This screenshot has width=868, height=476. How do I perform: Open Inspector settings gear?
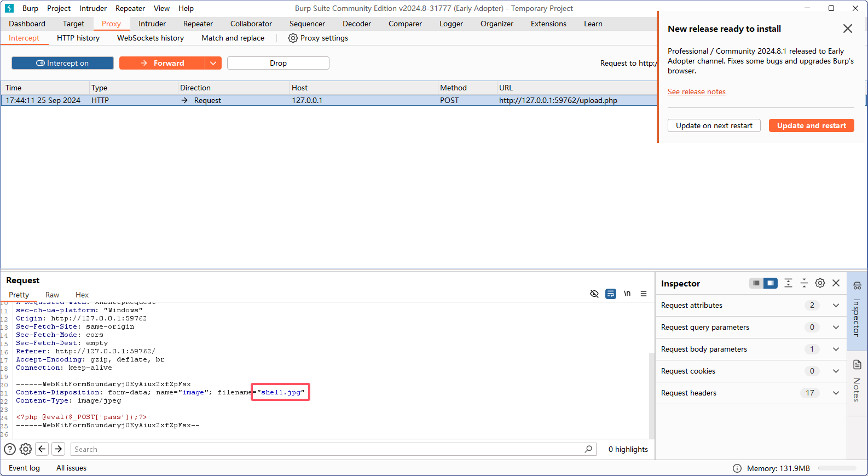[x=820, y=283]
